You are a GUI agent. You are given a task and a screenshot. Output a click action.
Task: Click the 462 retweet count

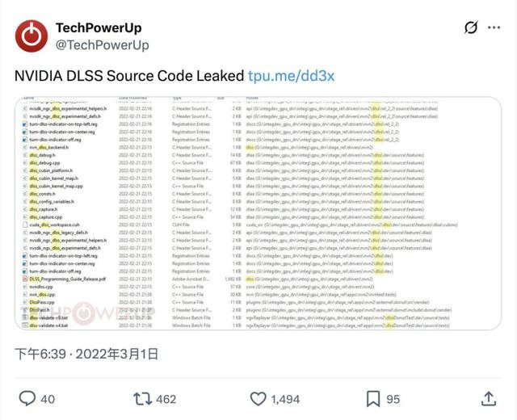point(166,399)
